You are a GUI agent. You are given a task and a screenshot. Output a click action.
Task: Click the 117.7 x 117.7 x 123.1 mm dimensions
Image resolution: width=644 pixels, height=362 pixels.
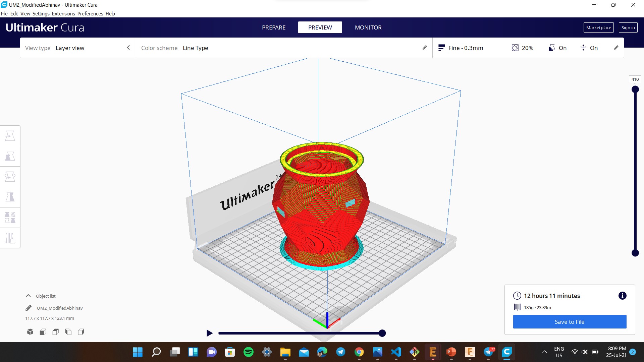(x=50, y=318)
